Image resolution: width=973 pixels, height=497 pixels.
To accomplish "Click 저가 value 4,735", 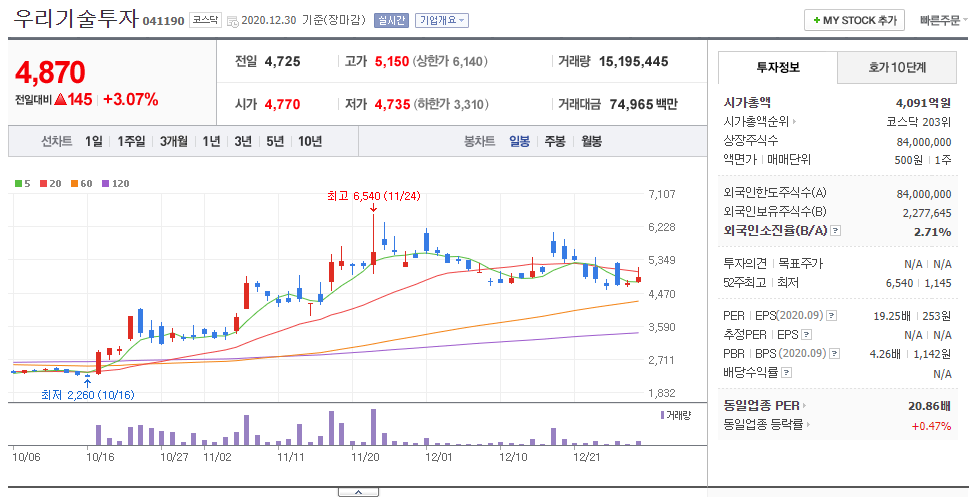I will pos(392,104).
